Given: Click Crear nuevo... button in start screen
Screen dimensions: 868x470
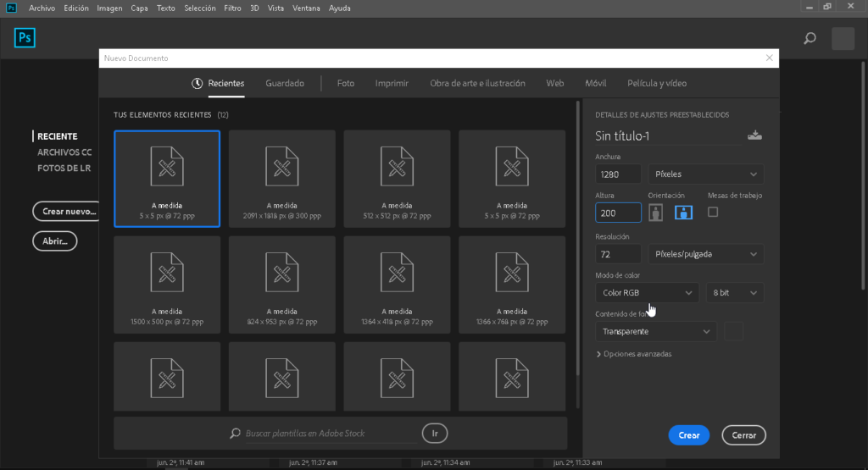Looking at the screenshot, I should pos(68,211).
